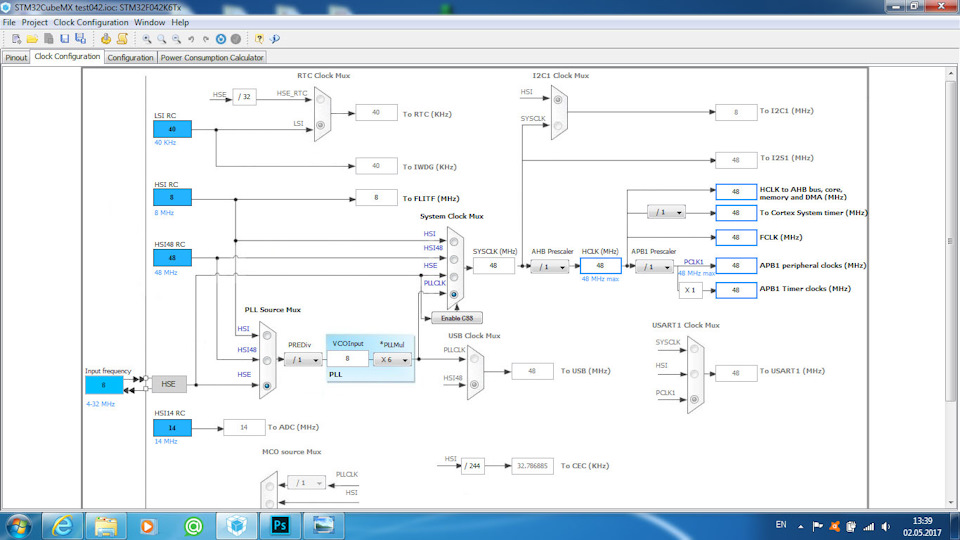Open the PLLMul X 6 dropdown
This screenshot has width=960, height=540.
(392, 359)
